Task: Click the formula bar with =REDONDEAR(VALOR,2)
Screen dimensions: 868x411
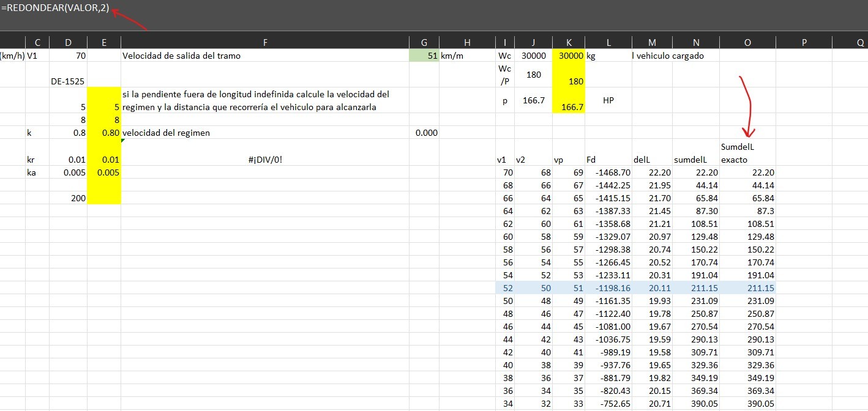Action: 434,15
